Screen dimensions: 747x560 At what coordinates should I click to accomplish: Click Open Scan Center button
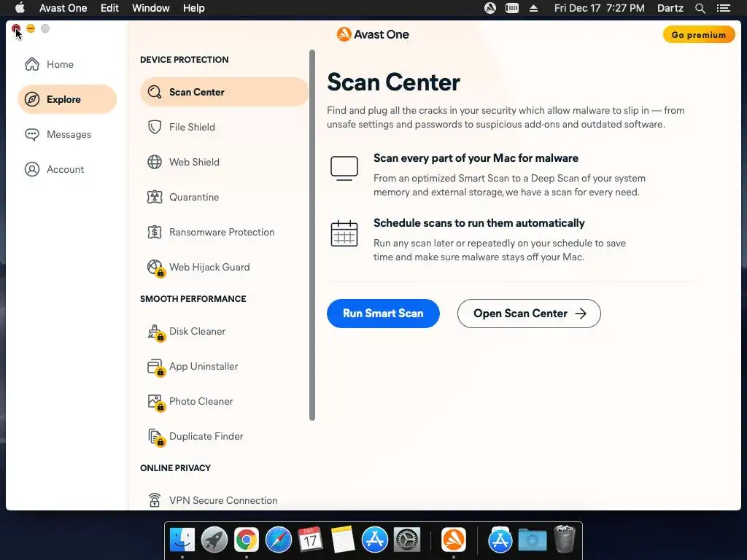[x=529, y=314]
